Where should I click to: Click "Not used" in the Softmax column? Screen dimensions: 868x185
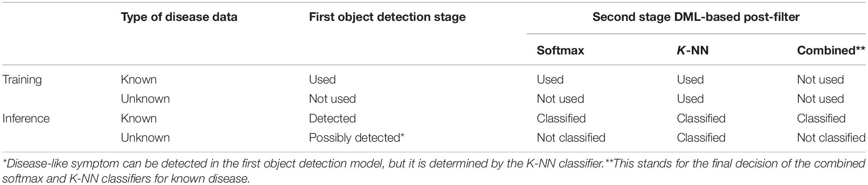(x=560, y=99)
